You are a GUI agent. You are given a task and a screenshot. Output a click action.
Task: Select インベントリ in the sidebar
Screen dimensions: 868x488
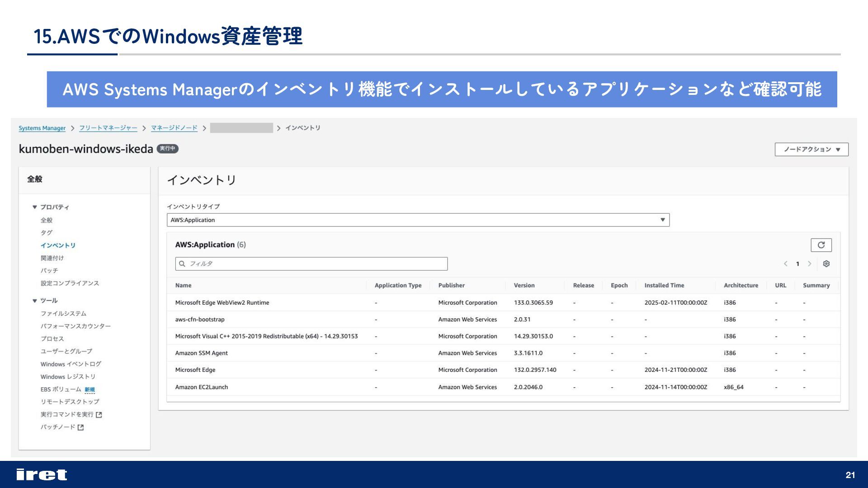coord(58,245)
